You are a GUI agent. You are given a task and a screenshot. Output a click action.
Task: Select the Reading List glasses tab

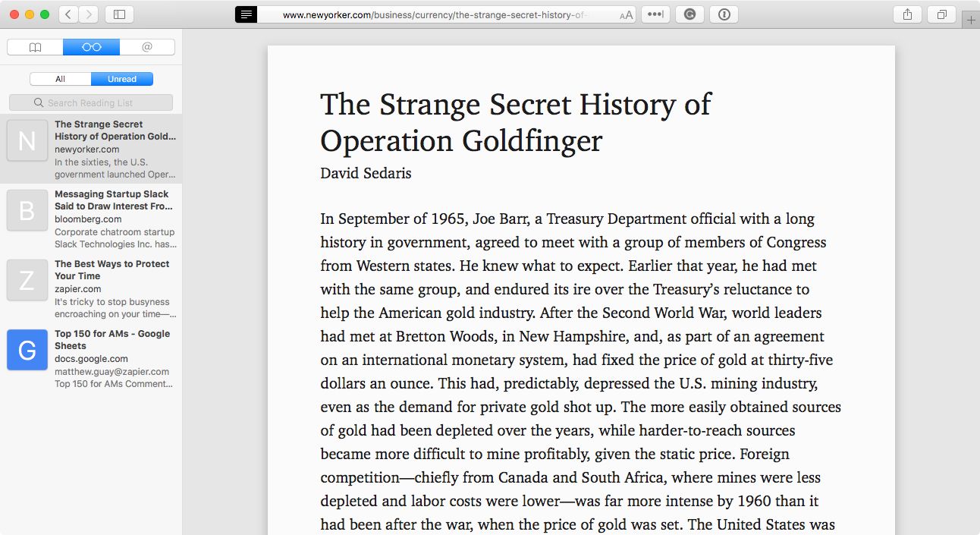(x=91, y=47)
